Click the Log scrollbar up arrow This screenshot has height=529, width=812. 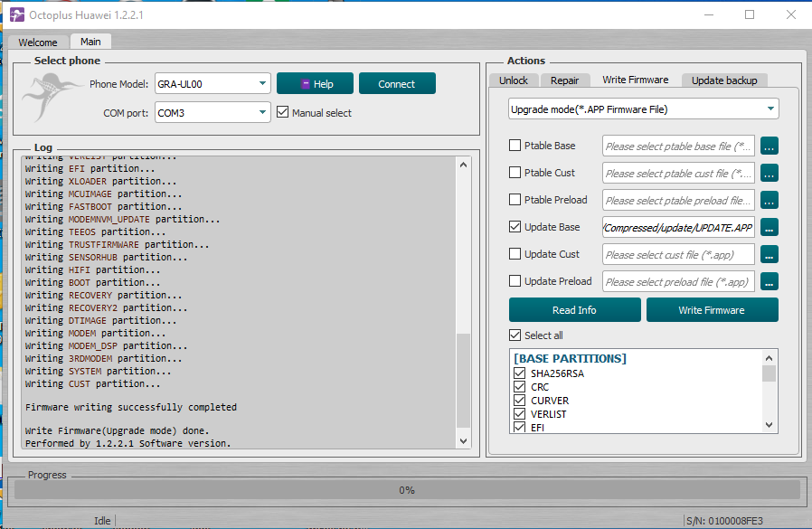pos(463,165)
